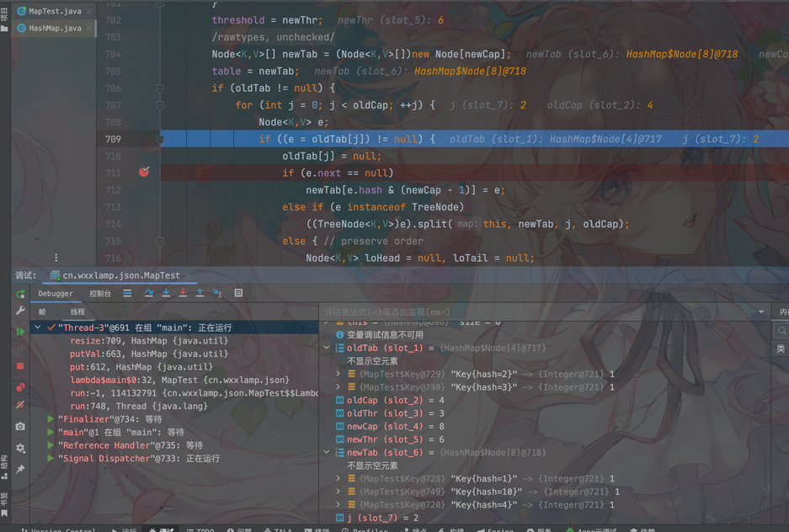The image size is (789, 532).
Task: Click the Step Out icon
Action: [200, 293]
